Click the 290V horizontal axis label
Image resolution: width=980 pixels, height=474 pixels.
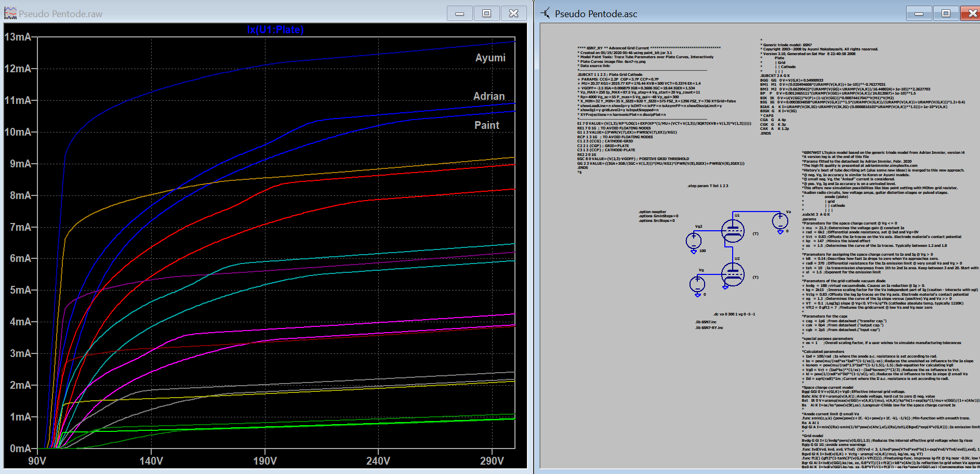click(492, 461)
